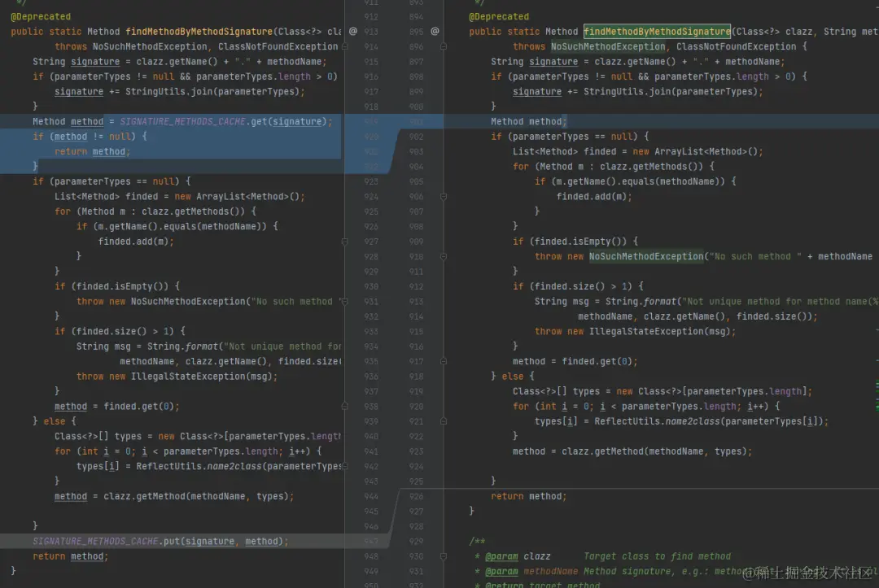Toggle the fold marker on right line 910
879x588 pixels.
[x=444, y=256]
